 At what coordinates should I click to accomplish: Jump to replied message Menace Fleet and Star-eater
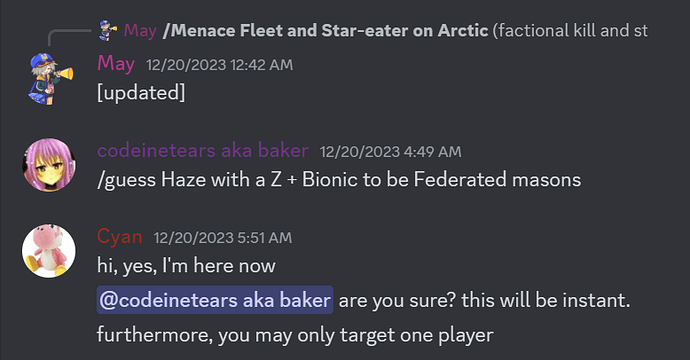[x=326, y=30]
